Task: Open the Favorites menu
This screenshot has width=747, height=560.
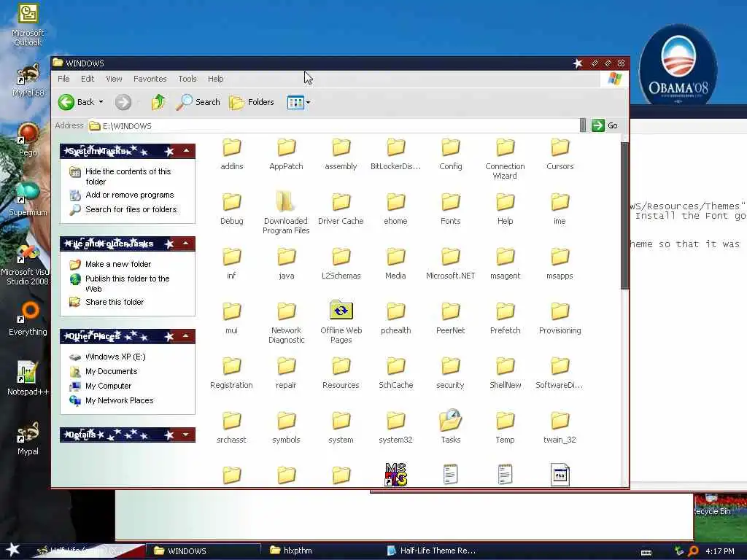Action: click(150, 79)
